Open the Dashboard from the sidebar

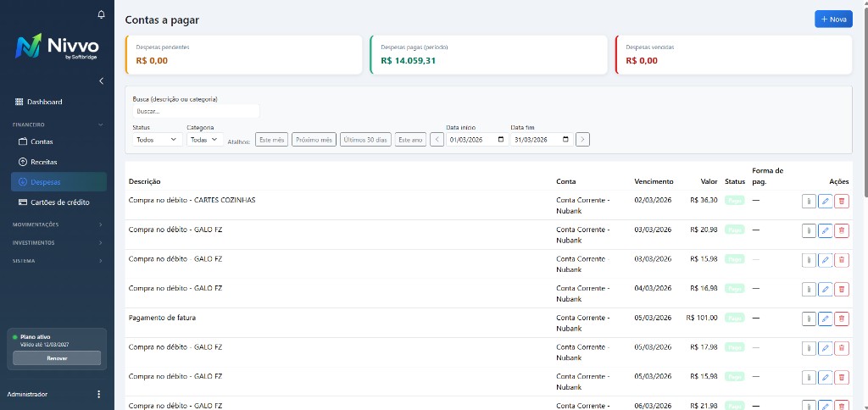44,102
